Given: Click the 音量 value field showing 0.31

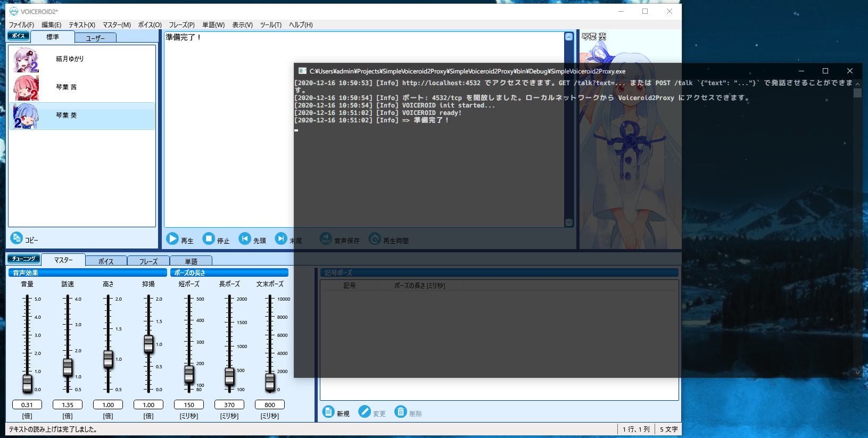Looking at the screenshot, I should 27,405.
